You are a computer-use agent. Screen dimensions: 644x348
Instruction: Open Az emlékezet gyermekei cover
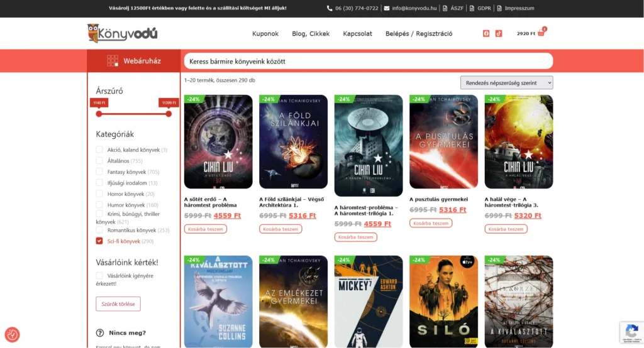point(293,302)
